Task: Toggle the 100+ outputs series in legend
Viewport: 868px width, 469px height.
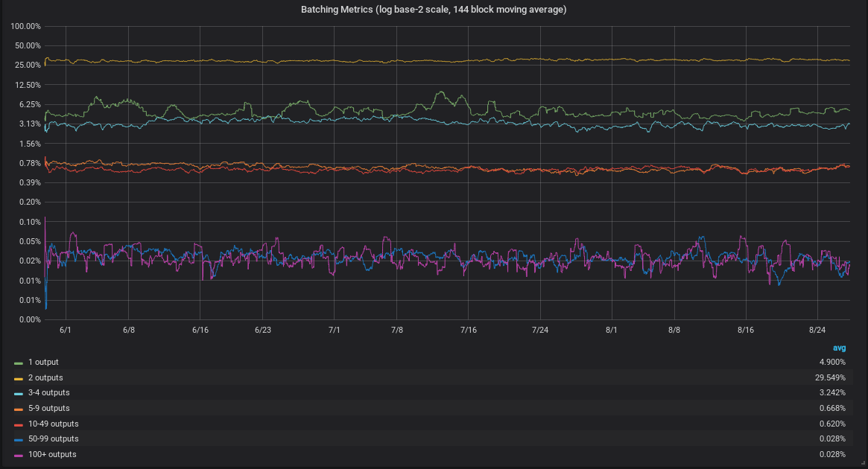Action: click(x=52, y=454)
